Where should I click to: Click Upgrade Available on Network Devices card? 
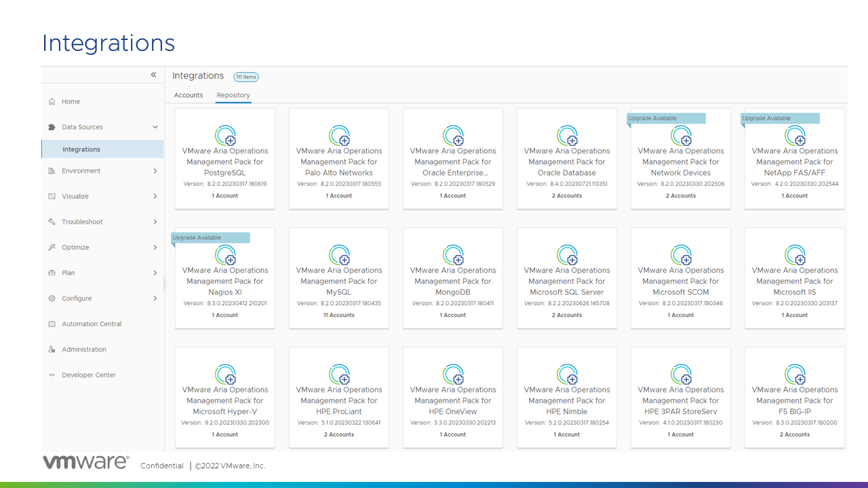click(x=666, y=119)
